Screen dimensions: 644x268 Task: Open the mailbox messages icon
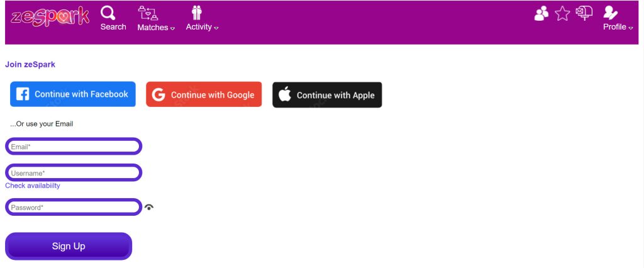[584, 14]
